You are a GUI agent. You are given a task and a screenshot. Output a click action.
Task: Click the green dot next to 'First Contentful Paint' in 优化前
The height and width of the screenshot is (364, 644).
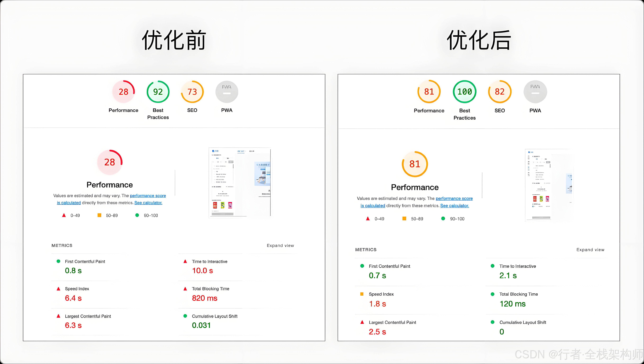point(58,261)
